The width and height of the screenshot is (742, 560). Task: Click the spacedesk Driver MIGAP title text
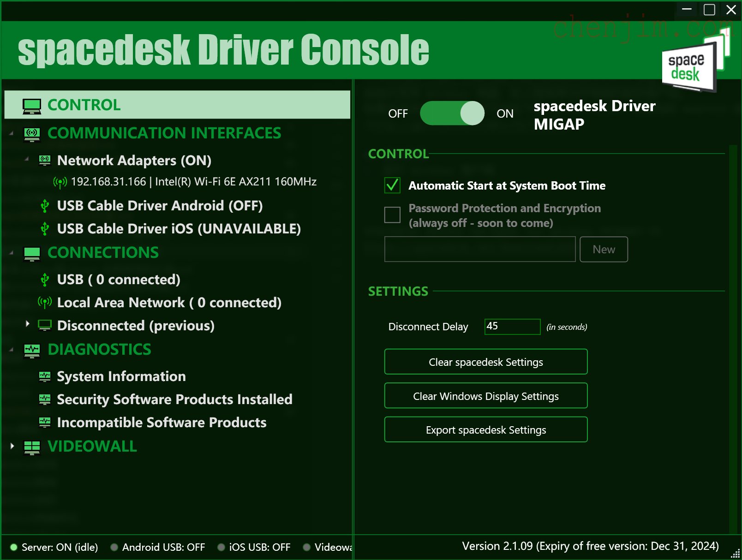[594, 115]
